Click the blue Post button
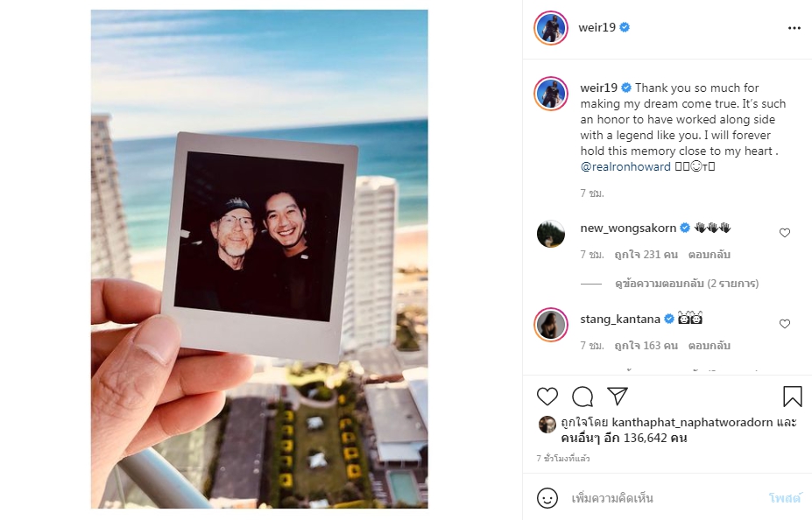The width and height of the screenshot is (812, 520). tap(785, 498)
